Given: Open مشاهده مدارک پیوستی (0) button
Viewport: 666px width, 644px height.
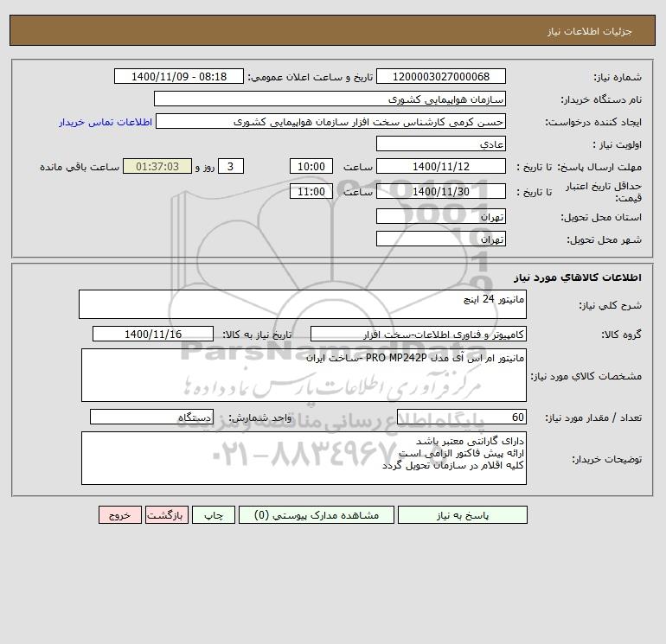Looking at the screenshot, I should click(317, 515).
